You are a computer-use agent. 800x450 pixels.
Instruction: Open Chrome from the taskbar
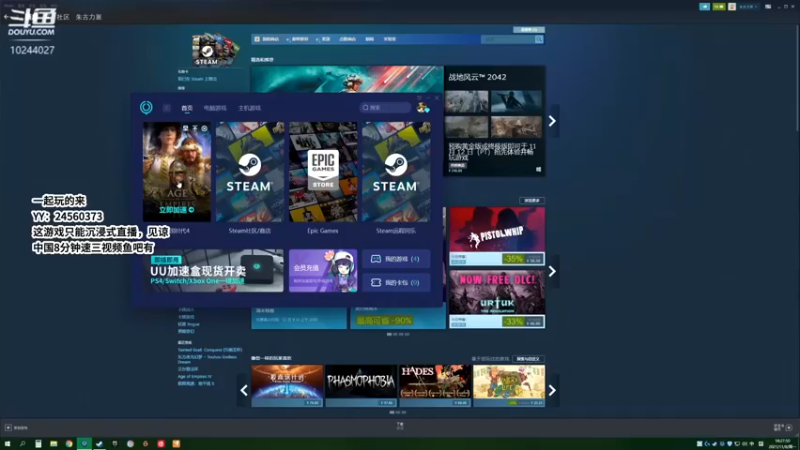pyautogui.click(x=69, y=444)
